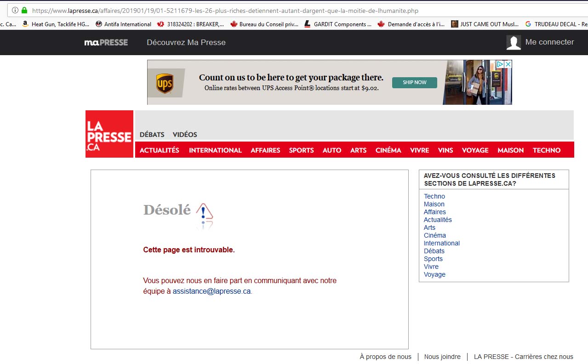Viewport: 588px width, 364px height.
Task: Open the VIDÉOS tab
Action: pos(185,135)
